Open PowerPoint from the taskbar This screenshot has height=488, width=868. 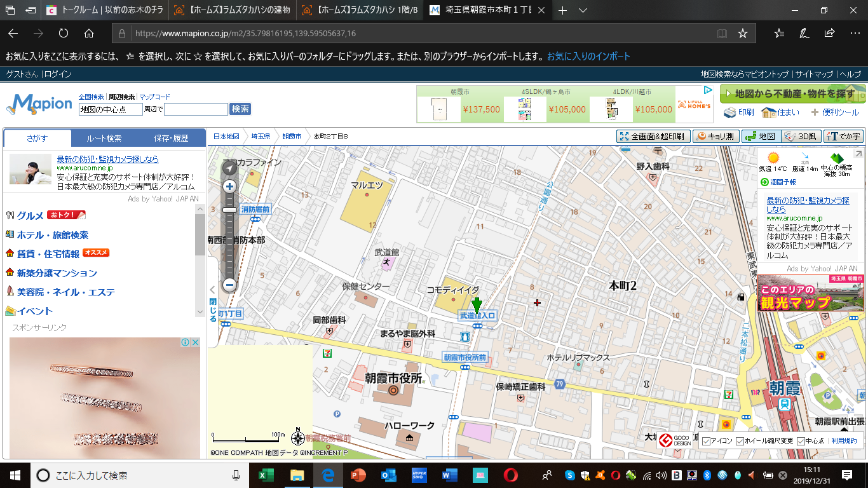point(359,475)
